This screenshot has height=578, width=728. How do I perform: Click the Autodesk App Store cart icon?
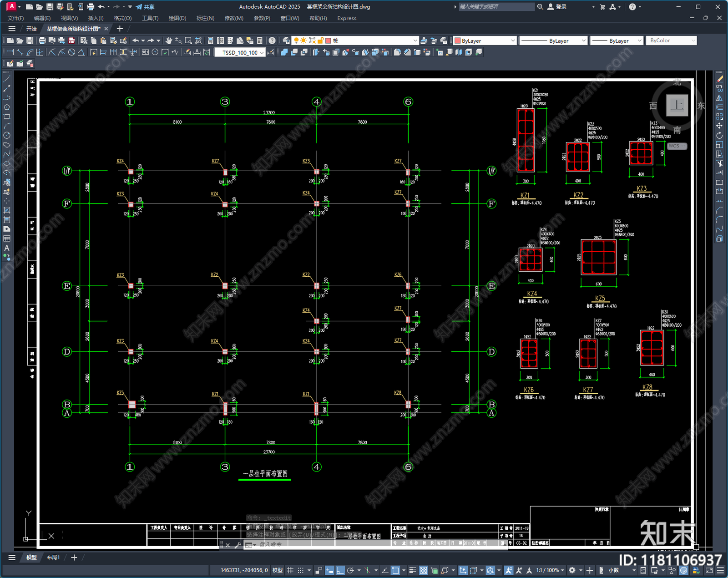click(602, 7)
